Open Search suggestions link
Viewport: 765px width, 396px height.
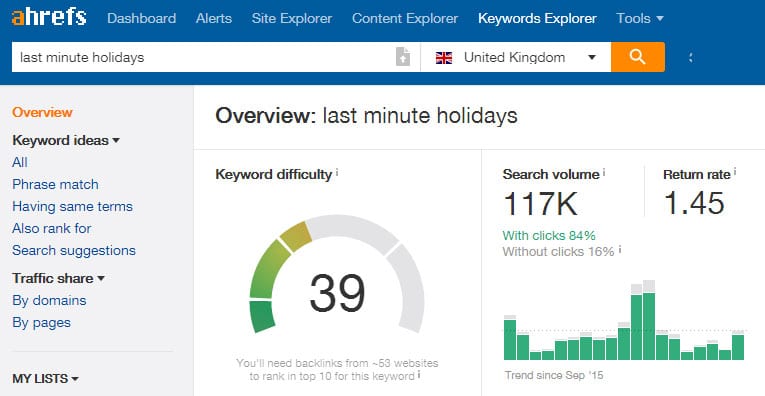click(x=74, y=250)
